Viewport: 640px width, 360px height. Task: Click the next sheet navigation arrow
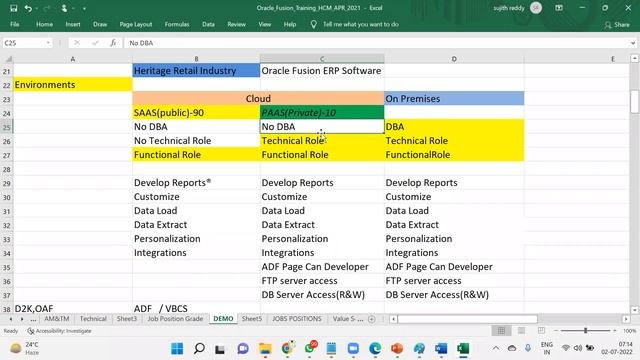coord(22,319)
